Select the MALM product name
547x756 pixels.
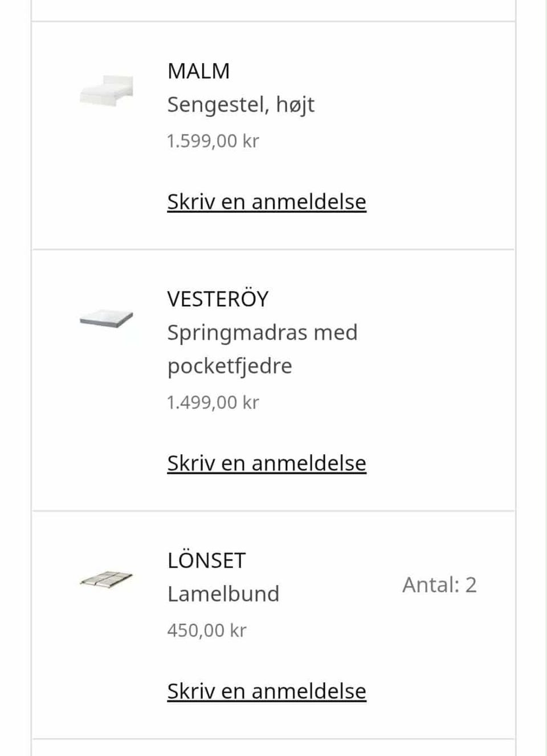tap(198, 71)
